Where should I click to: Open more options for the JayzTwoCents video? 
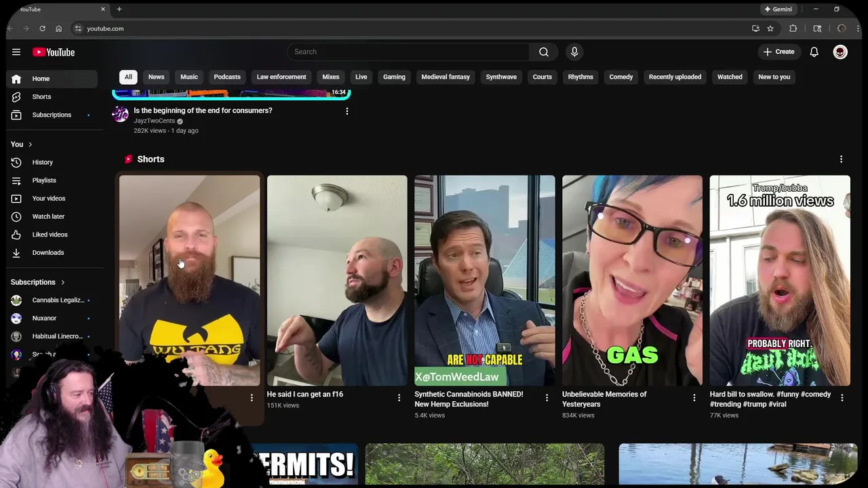coord(347,111)
